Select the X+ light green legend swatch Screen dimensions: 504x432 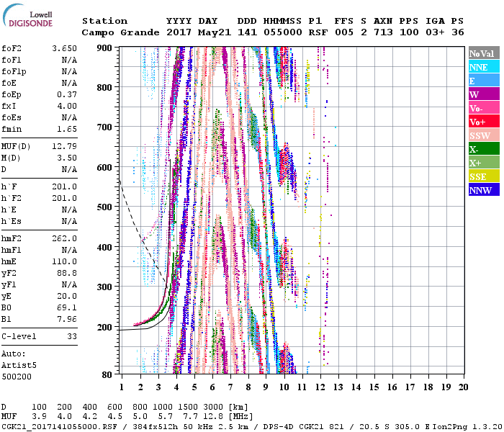(484, 163)
